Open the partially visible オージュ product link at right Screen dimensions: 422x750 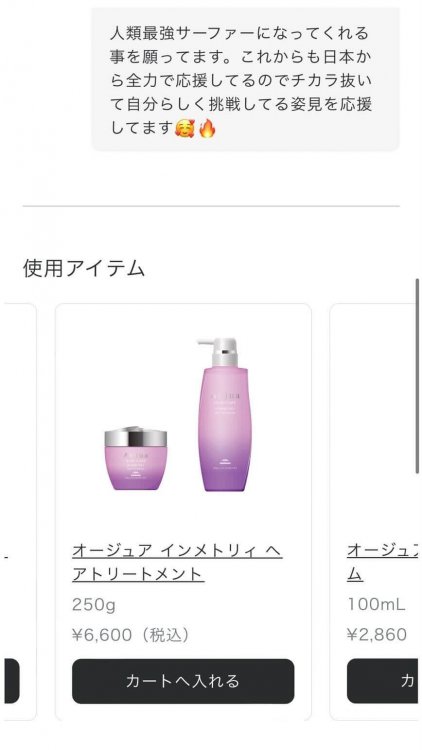point(384,562)
